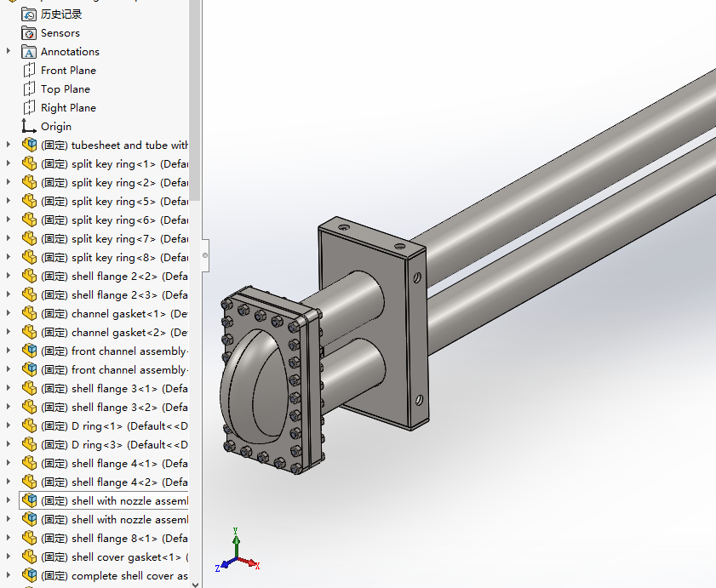Image resolution: width=716 pixels, height=588 pixels.
Task: Click the Sensors folder icon
Action: pos(29,33)
